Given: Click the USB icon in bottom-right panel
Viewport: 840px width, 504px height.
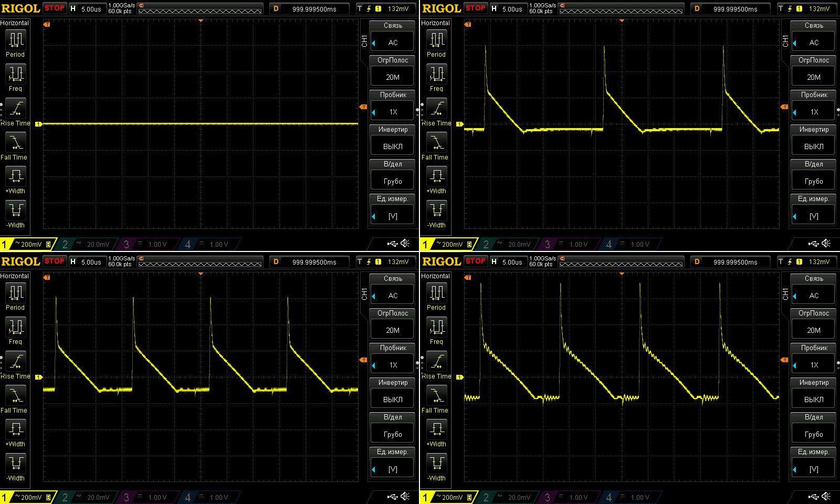Looking at the screenshot, I should 813,497.
